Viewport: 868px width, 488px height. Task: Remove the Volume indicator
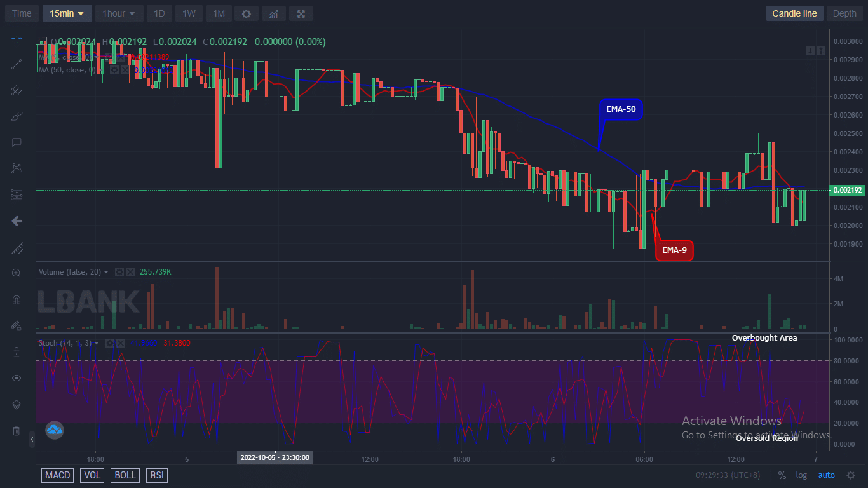click(x=130, y=272)
